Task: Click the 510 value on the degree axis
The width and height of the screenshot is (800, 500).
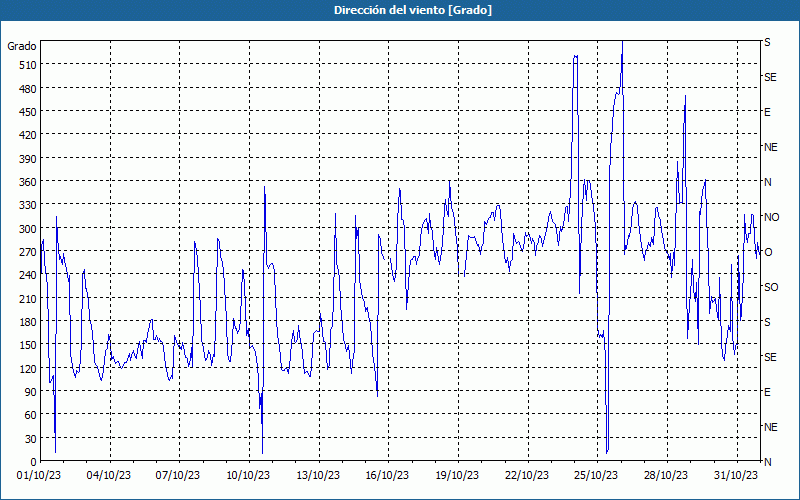Action: click(x=28, y=65)
